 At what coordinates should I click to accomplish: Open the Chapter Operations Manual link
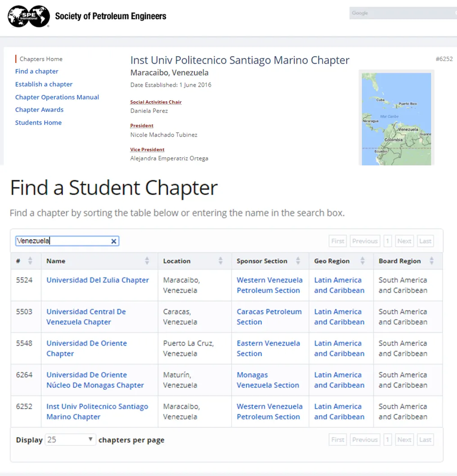click(57, 97)
